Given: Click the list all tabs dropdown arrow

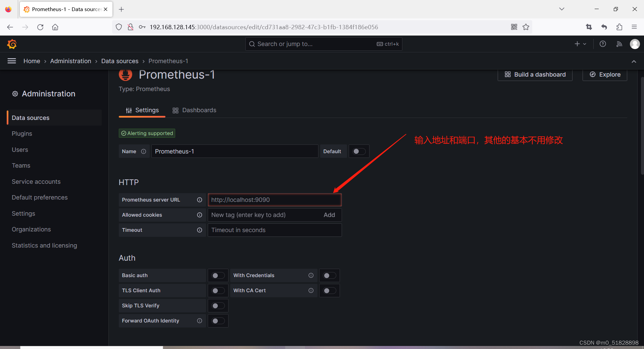Looking at the screenshot, I should click(x=562, y=9).
